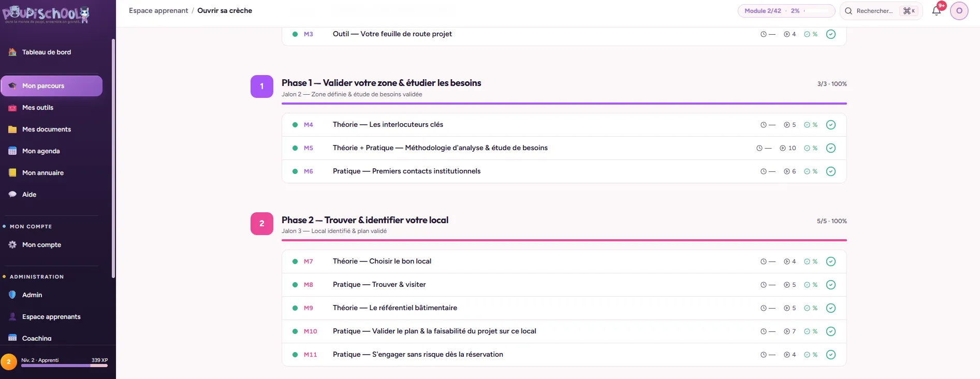
Task: Click the green status dot of M4
Action: [x=295, y=125]
